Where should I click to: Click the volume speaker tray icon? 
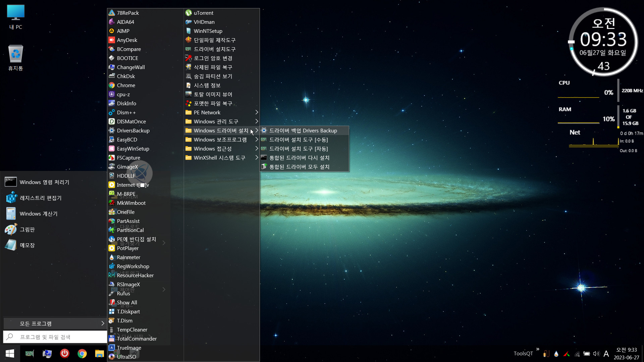pyautogui.click(x=596, y=354)
